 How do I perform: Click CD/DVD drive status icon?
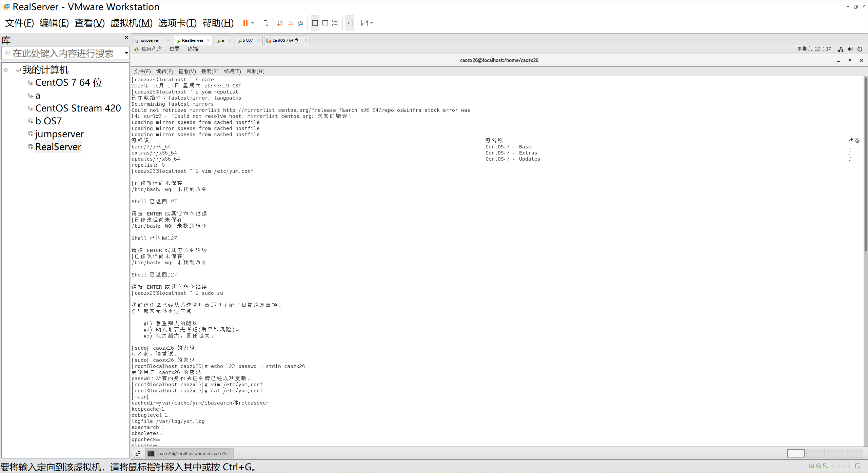pos(818,466)
